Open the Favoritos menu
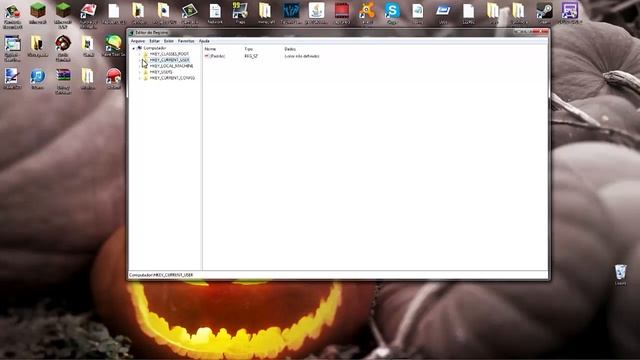 [186, 41]
